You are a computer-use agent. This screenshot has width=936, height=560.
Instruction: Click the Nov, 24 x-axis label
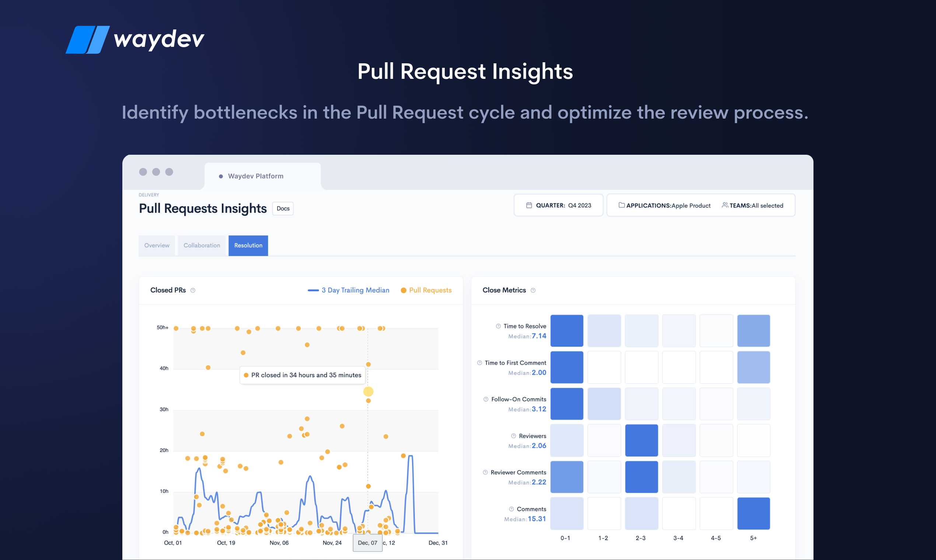332,543
